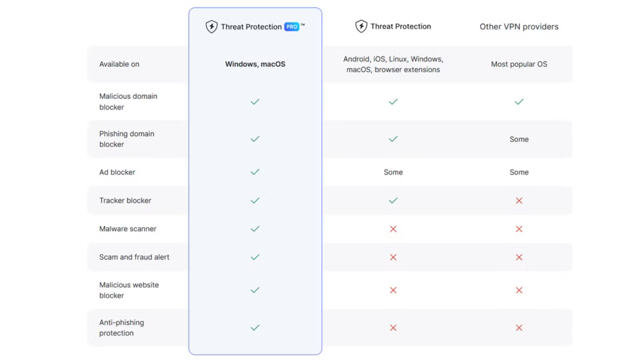Viewport: 644px width, 362px height.
Task: Click the Malware scanner row label
Action: click(x=128, y=229)
